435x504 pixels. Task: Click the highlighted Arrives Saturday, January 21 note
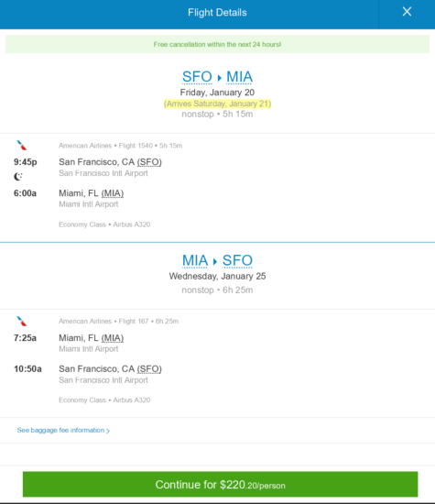pos(218,104)
